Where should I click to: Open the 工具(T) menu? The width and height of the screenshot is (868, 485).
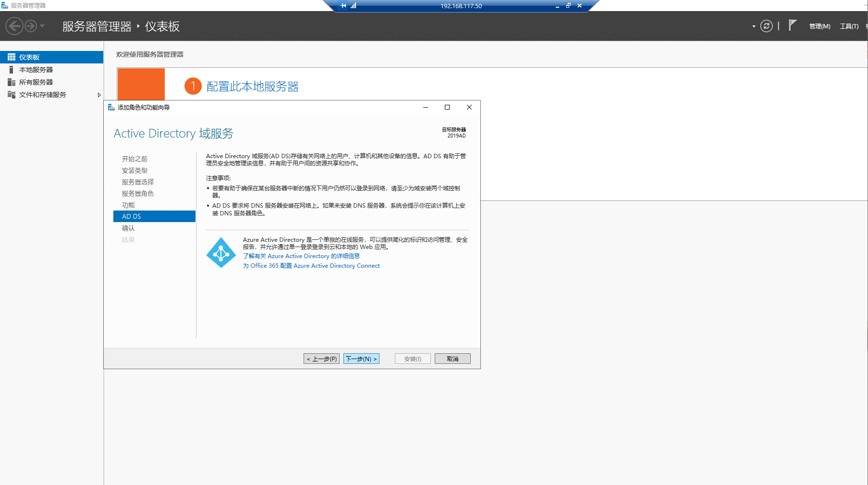point(849,26)
